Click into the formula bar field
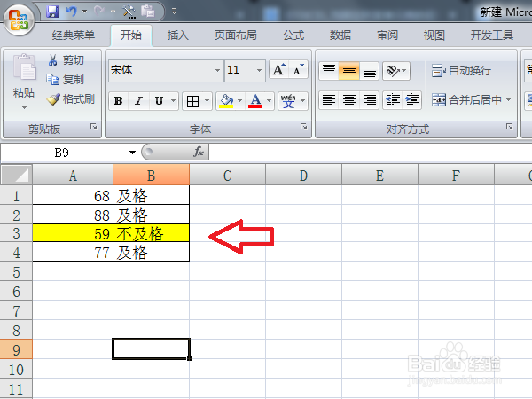Image resolution: width=532 pixels, height=399 pixels. coord(370,152)
